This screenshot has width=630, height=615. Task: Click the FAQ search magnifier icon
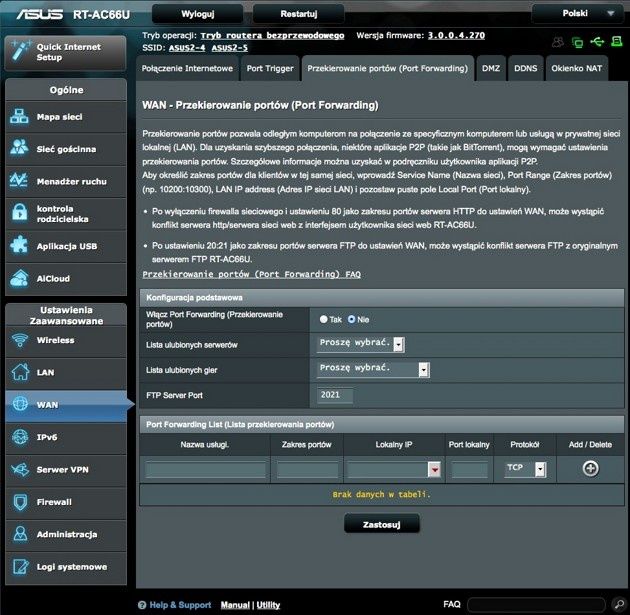coord(618,604)
